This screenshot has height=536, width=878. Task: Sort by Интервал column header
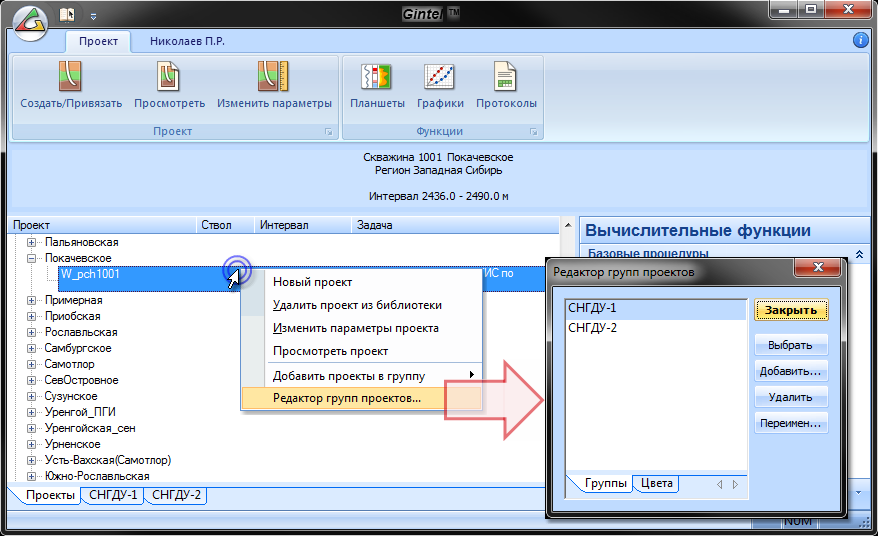point(303,225)
